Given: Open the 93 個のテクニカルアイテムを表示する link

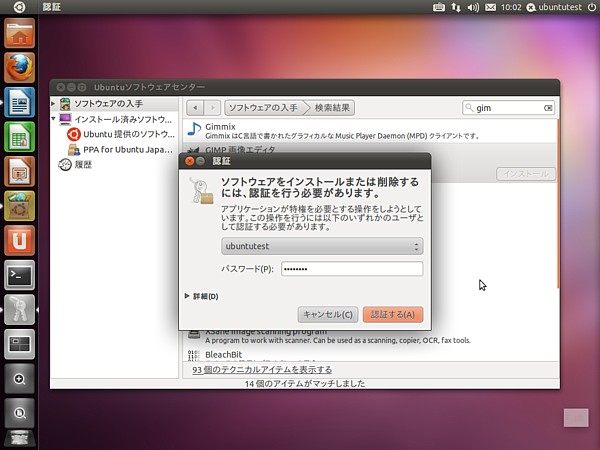Looking at the screenshot, I should coord(262,370).
